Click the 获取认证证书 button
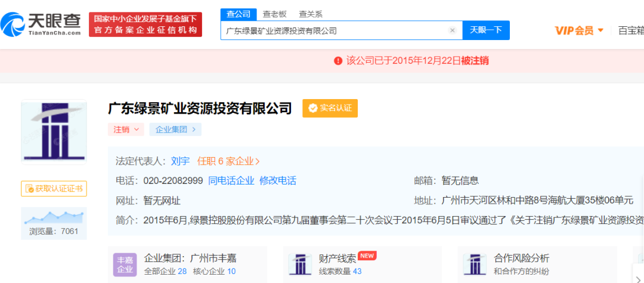644x283 pixels. click(x=54, y=189)
